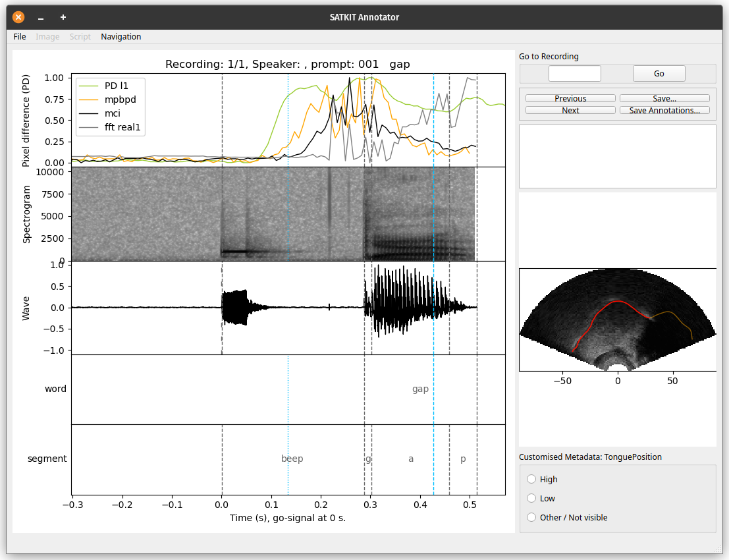The image size is (729, 560).
Task: Open the Navigation menu
Action: [121, 37]
